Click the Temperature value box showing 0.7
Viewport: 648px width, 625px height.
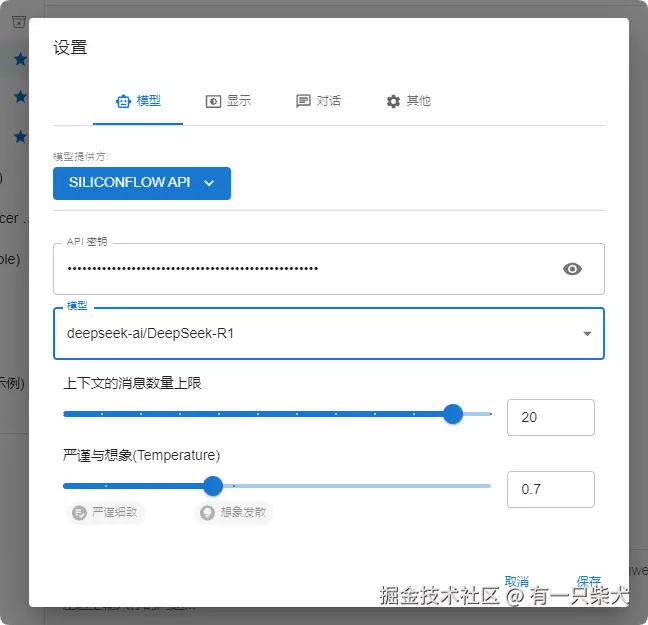click(x=550, y=489)
